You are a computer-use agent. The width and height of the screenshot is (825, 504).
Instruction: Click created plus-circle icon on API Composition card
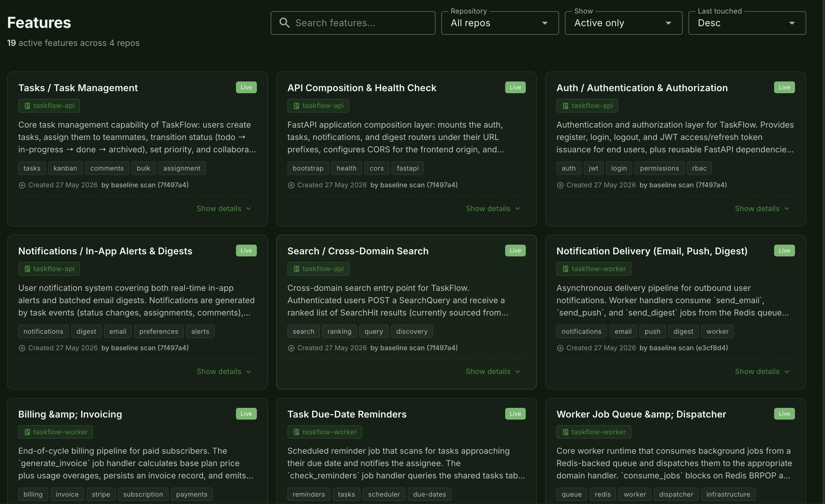(x=291, y=185)
